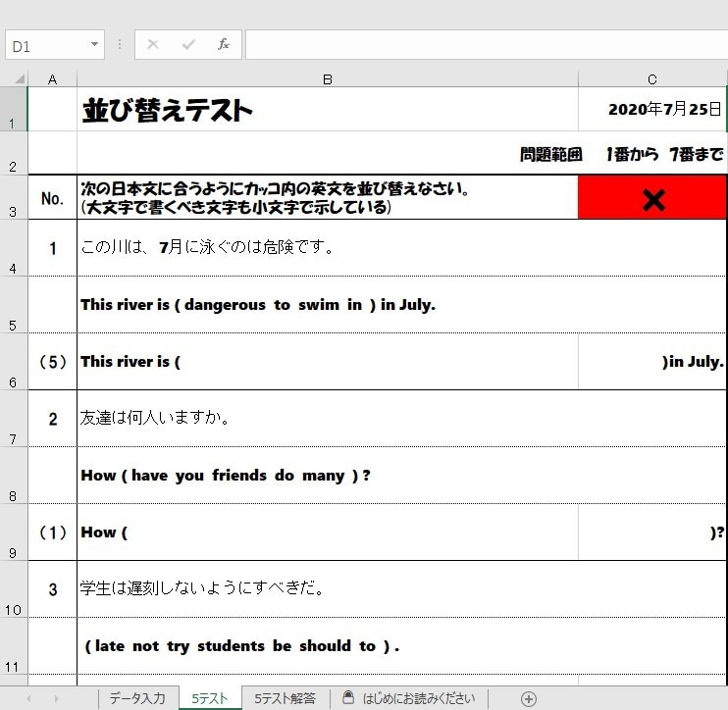
Task: Click the formula bar input area
Action: pyautogui.click(x=486, y=45)
